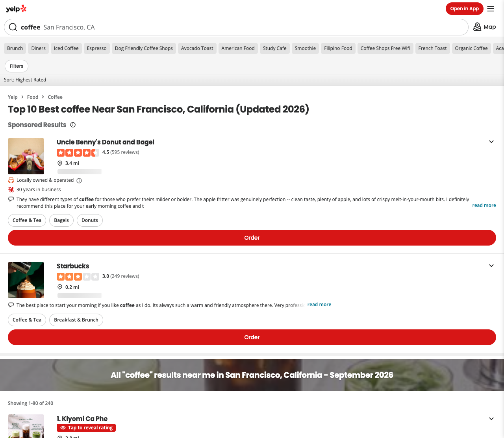Click info icon next to Sponsored Results
Viewport: 504px width, 438px height.
(x=73, y=125)
